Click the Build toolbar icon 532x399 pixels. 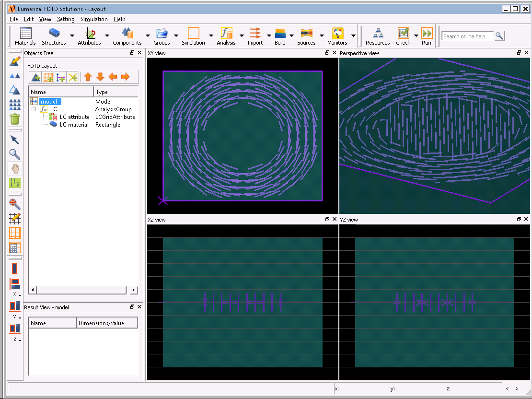tap(280, 33)
